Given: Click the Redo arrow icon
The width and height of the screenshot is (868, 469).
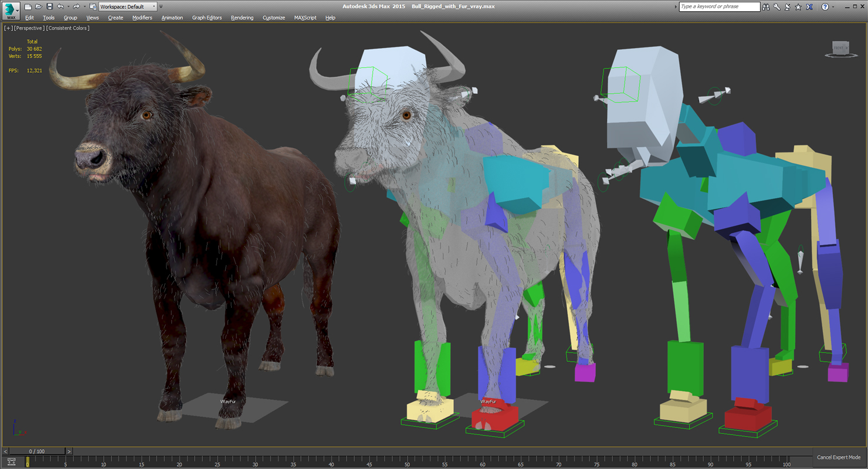Looking at the screenshot, I should [76, 6].
